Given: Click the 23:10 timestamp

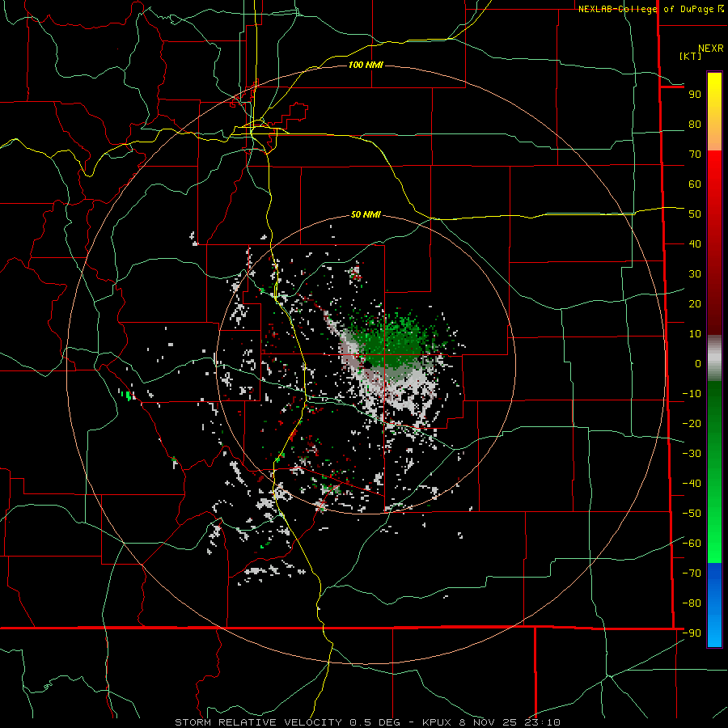Looking at the screenshot, I should [x=543, y=722].
